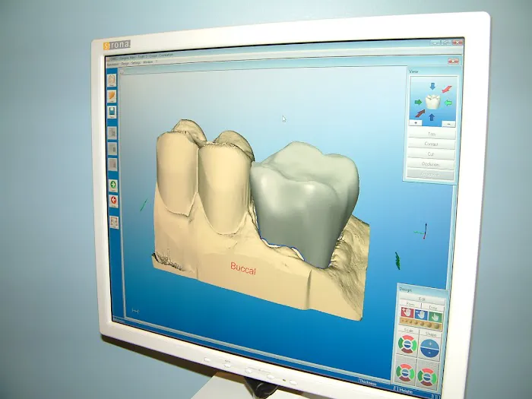532x399 pixels.
Task: Click the minus half of the blue Shape circle
Action: click(430, 353)
